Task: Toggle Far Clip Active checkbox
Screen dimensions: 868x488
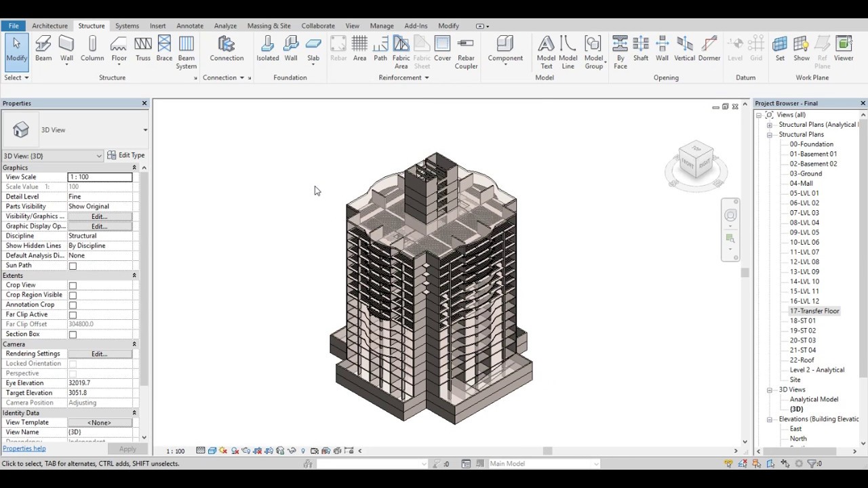Action: click(x=73, y=315)
